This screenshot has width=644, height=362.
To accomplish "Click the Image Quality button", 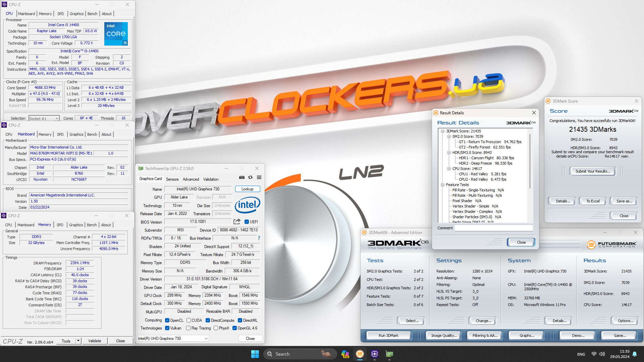I will tap(444, 336).
